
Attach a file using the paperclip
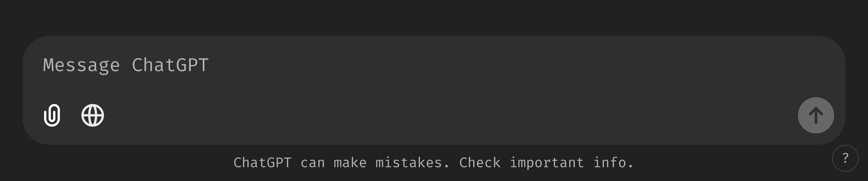[52, 115]
